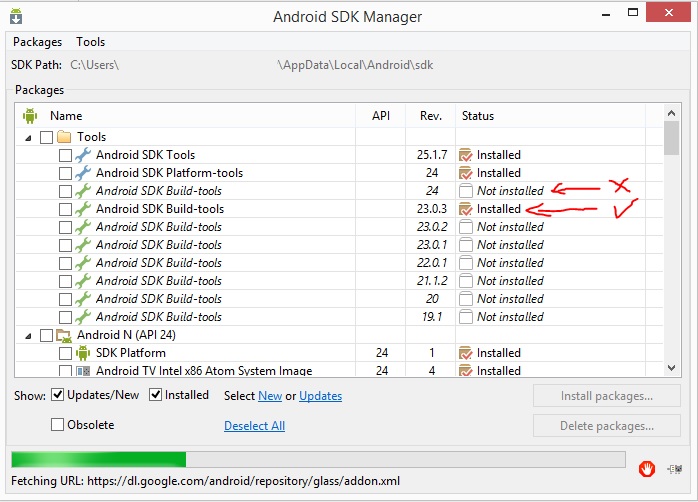
Task: Toggle the Updates/New show filter
Action: click(x=57, y=395)
